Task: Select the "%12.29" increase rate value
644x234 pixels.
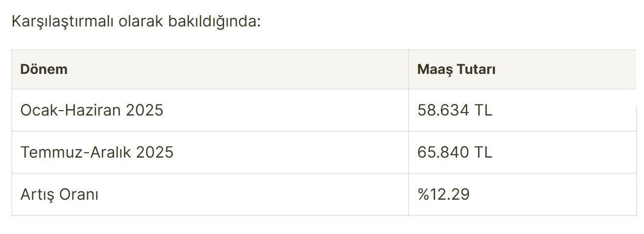Action: click(443, 194)
